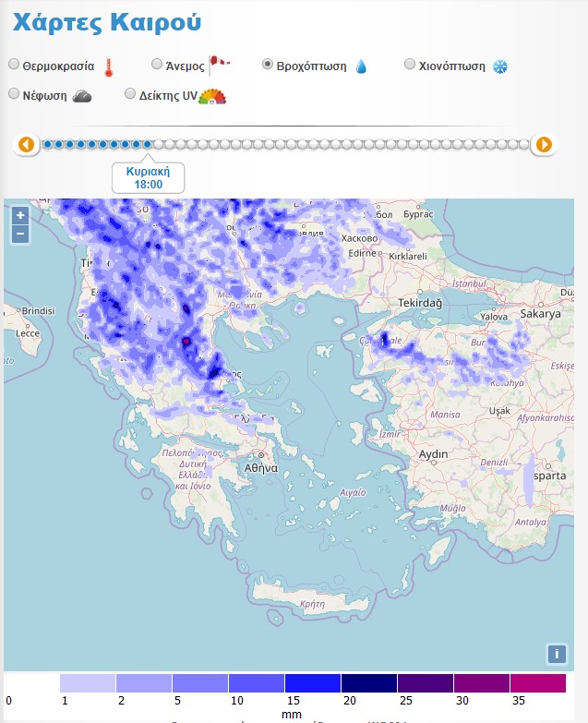Click the snowflake icon for Χιονόπτωση
This screenshot has width=588, height=723.
[499, 66]
